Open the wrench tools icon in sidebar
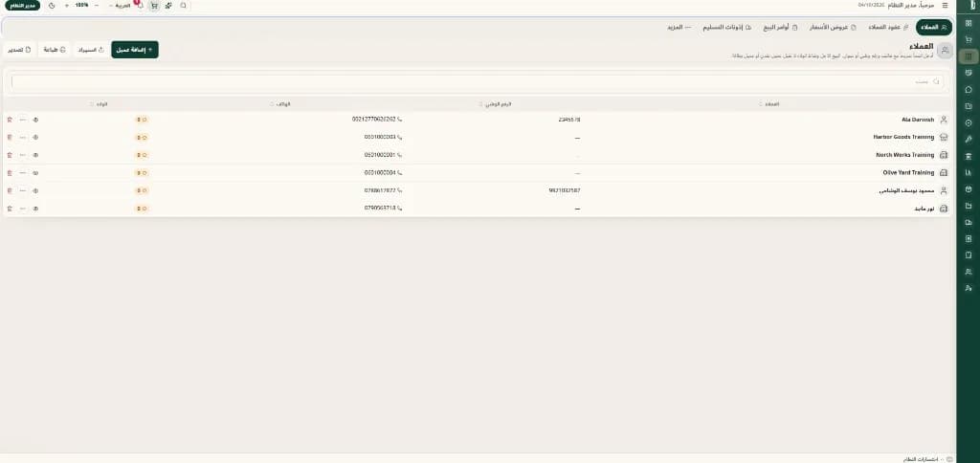 [x=969, y=140]
